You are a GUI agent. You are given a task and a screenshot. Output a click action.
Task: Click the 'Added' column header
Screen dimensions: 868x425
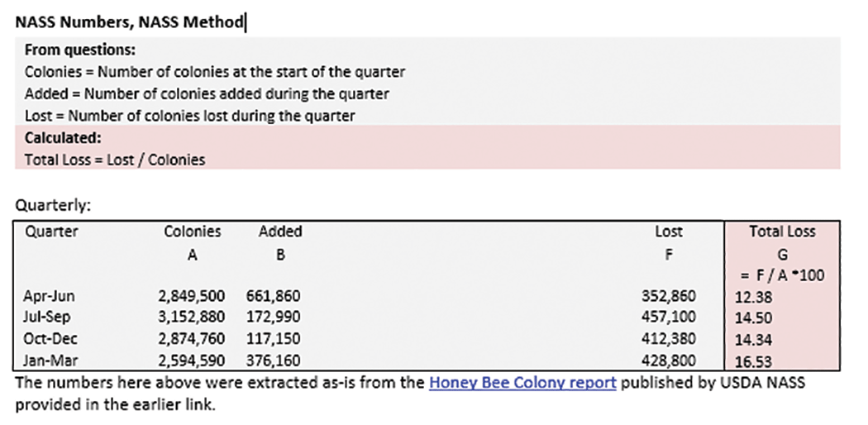click(280, 232)
